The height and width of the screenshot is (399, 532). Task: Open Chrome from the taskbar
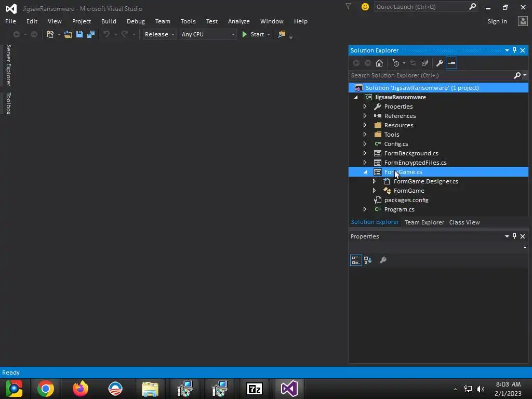pos(46,389)
